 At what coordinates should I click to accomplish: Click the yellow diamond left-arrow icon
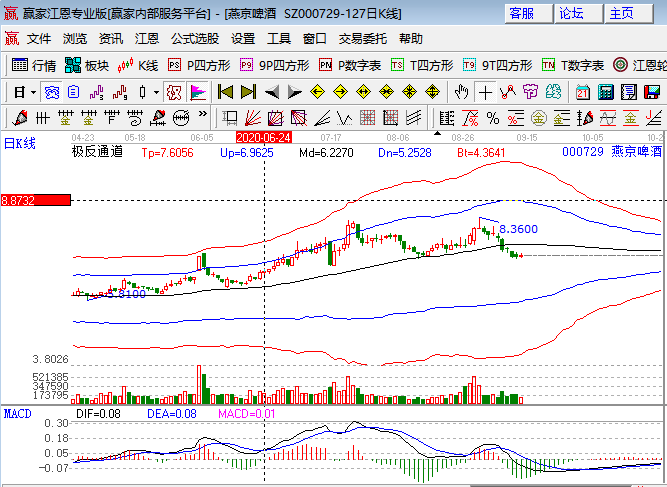pyautogui.click(x=317, y=91)
